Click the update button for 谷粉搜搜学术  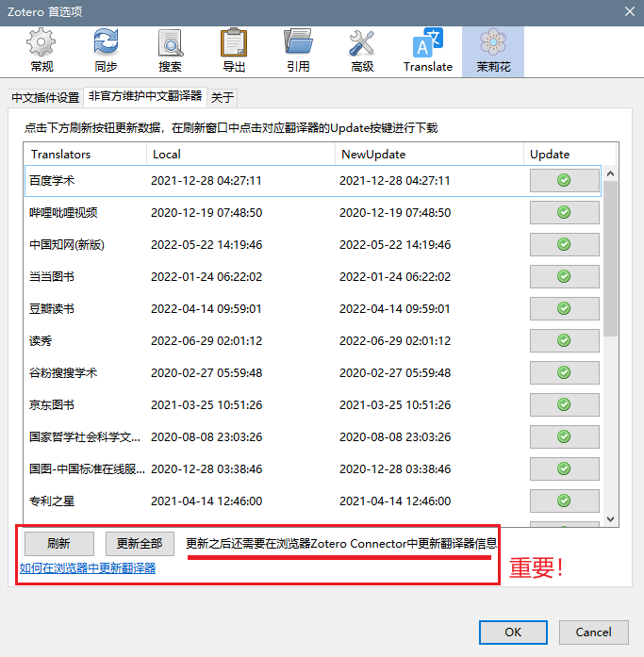coord(564,372)
